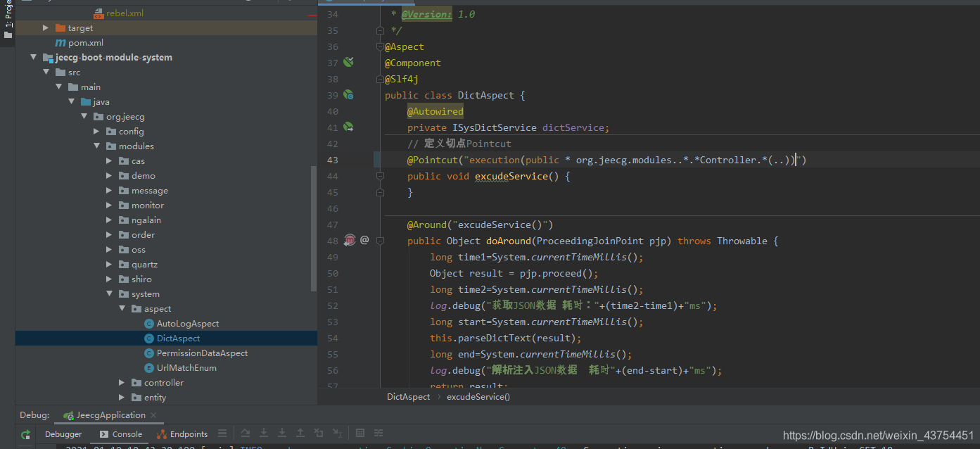The height and width of the screenshot is (449, 980).
Task: Collapse the system package folder
Action: [109, 294]
